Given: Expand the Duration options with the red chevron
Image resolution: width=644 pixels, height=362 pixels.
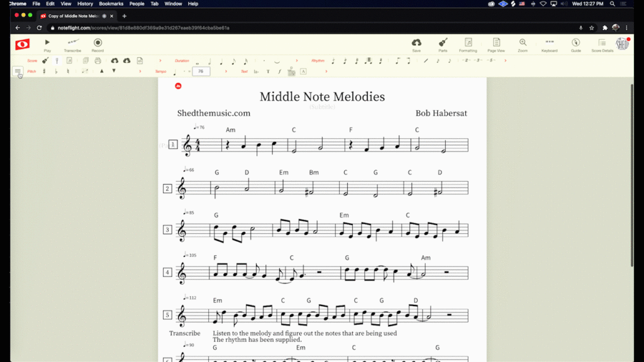Looking at the screenshot, I should (296, 60).
